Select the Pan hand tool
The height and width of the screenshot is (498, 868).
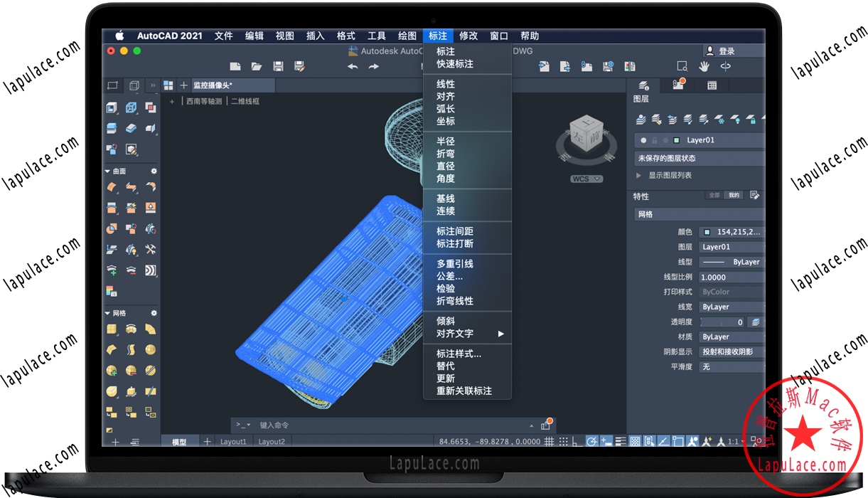(x=704, y=66)
